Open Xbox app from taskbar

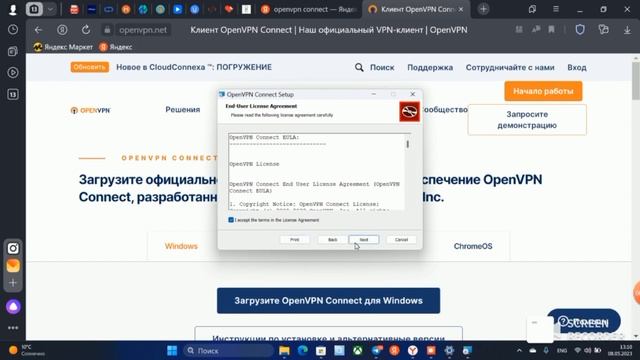point(358,350)
